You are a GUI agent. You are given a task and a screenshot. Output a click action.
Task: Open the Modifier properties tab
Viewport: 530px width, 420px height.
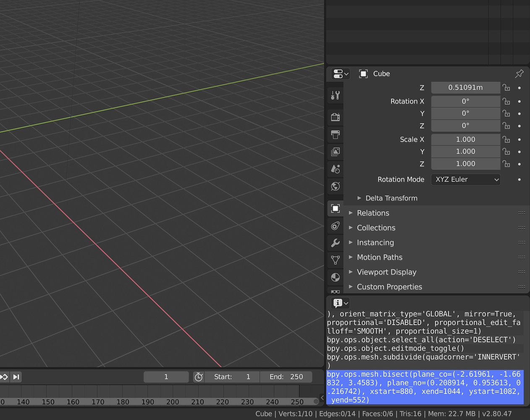tap(335, 243)
